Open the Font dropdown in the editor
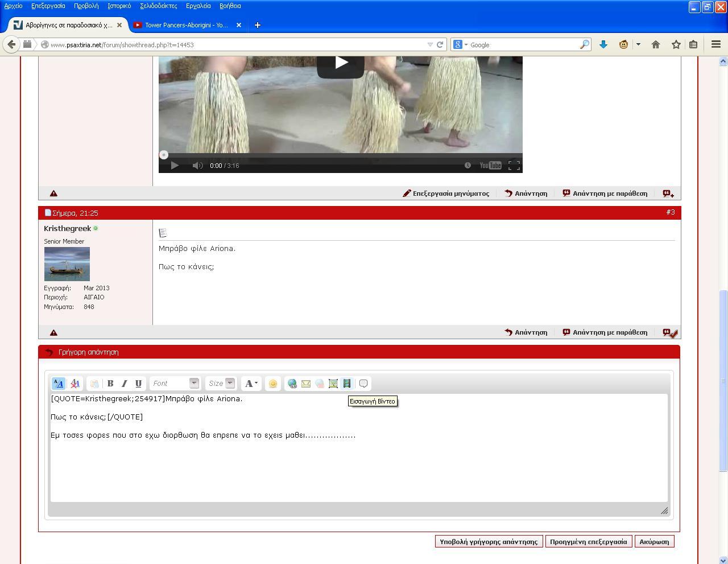 click(x=175, y=384)
